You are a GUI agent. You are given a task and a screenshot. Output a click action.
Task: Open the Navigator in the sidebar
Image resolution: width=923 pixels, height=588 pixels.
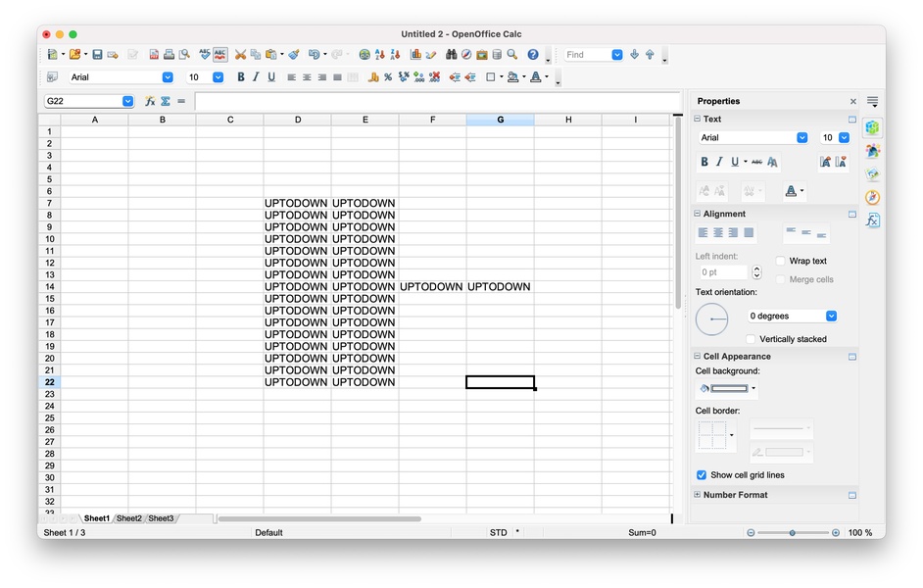pos(872,197)
